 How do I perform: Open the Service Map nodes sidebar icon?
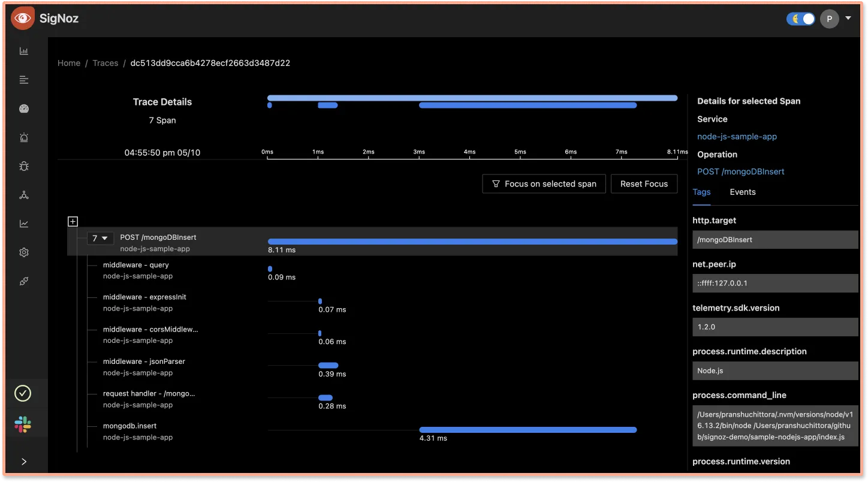tap(24, 195)
